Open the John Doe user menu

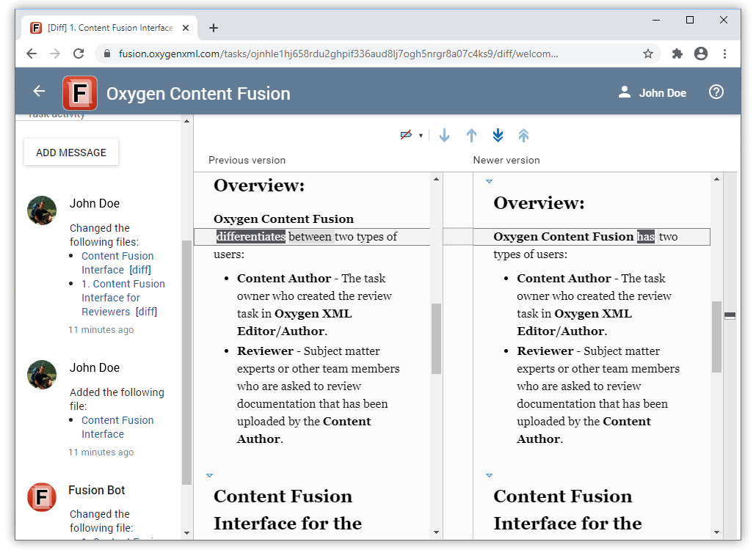tap(652, 92)
